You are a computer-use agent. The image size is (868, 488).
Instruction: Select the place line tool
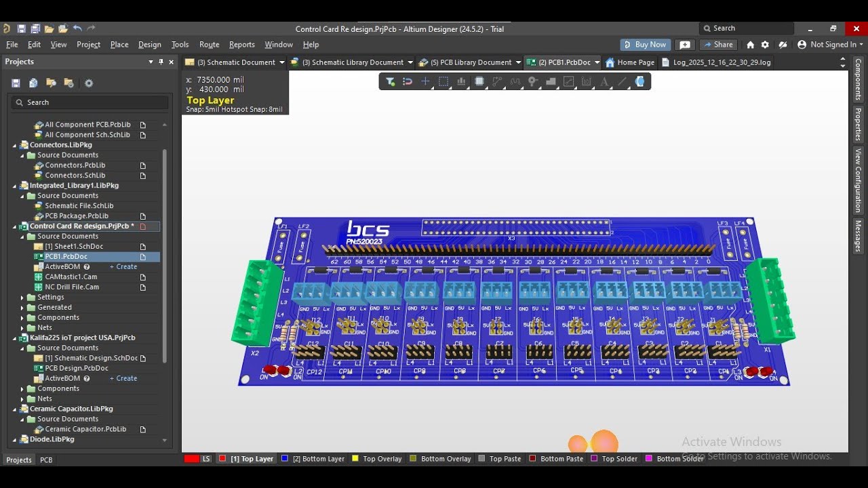[x=622, y=81]
